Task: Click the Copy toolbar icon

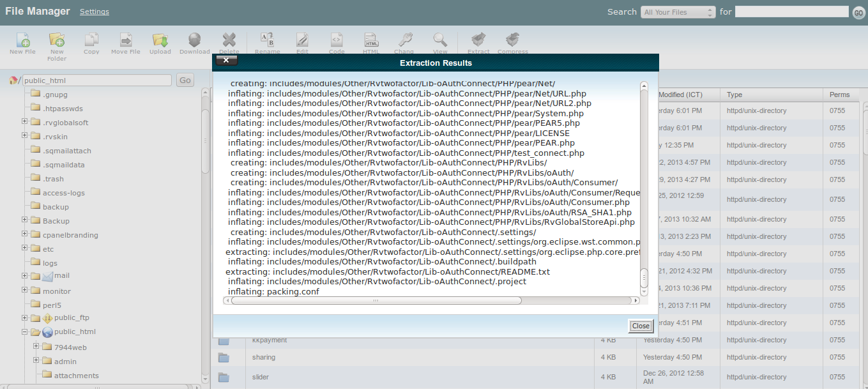Action: (x=91, y=40)
